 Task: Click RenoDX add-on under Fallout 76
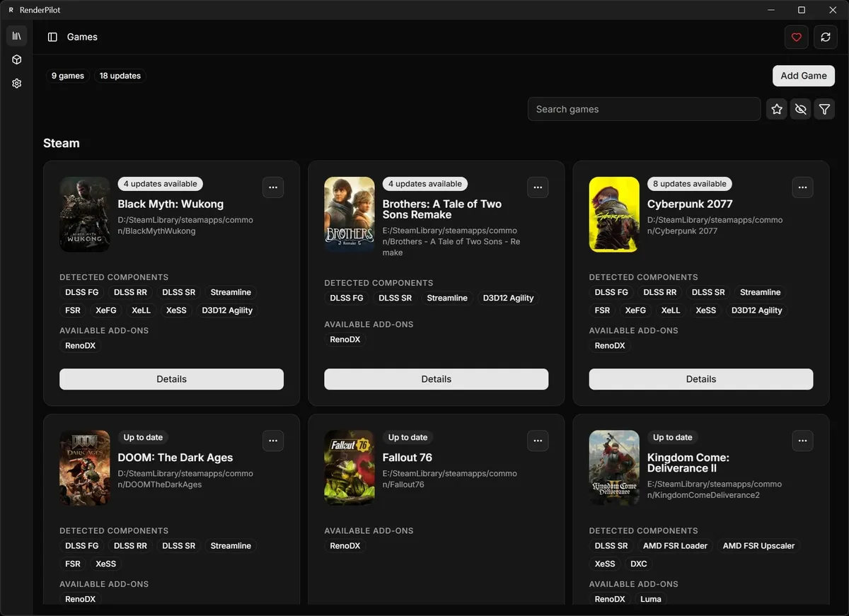coord(345,546)
